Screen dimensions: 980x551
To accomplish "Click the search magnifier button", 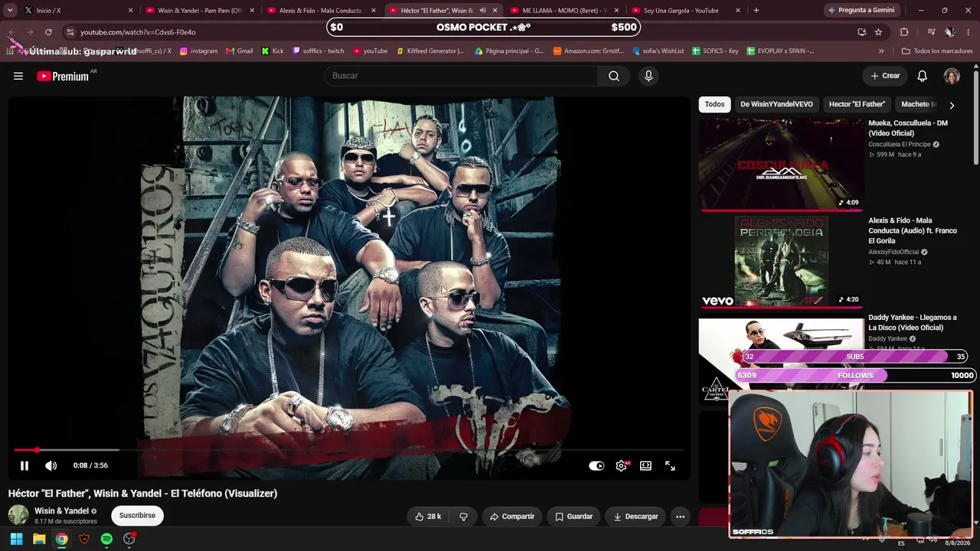I will pos(614,76).
